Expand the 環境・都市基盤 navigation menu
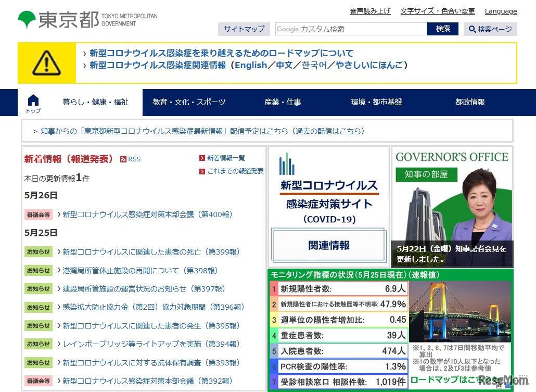 click(x=376, y=102)
